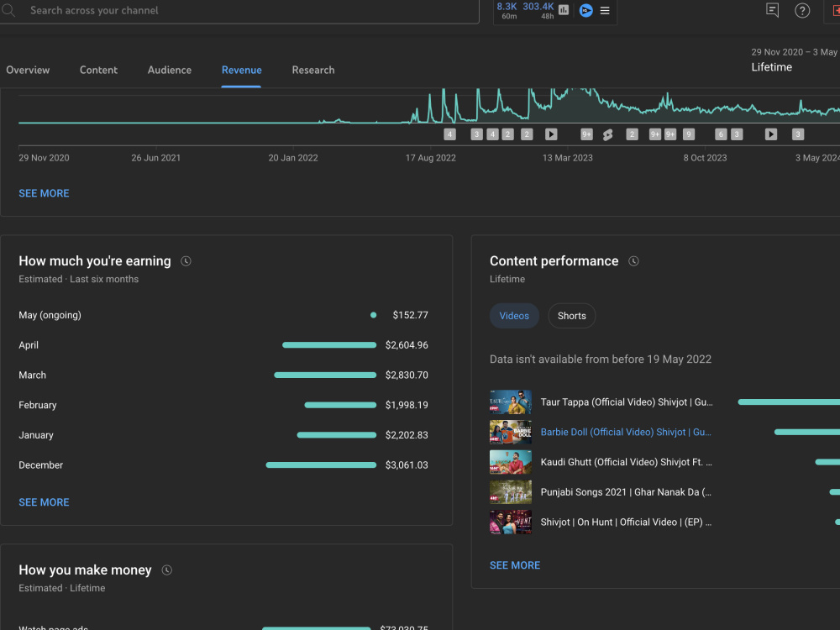Click the $2,202.83 January value
840x630 pixels.
coord(407,435)
